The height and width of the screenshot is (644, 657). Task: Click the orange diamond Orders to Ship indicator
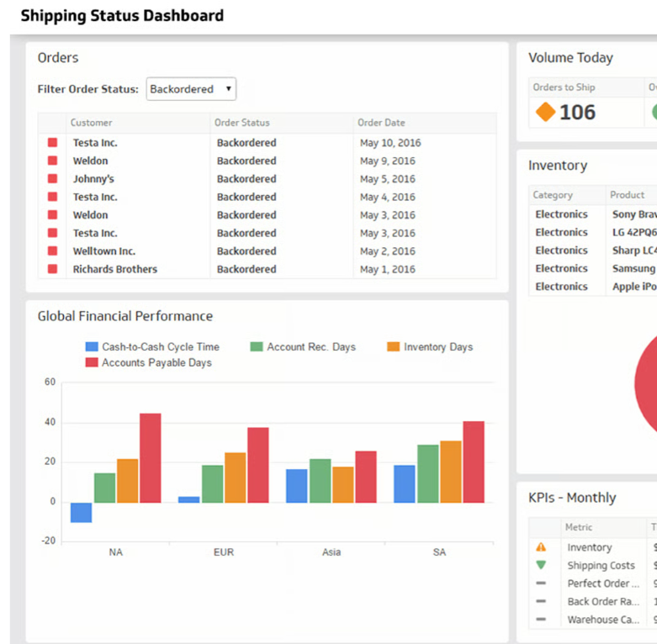point(546,112)
